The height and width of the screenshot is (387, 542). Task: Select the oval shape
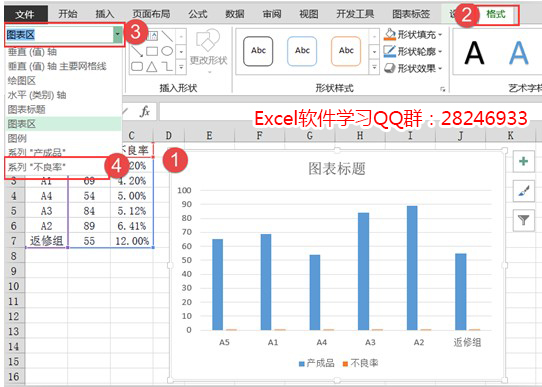[167, 51]
